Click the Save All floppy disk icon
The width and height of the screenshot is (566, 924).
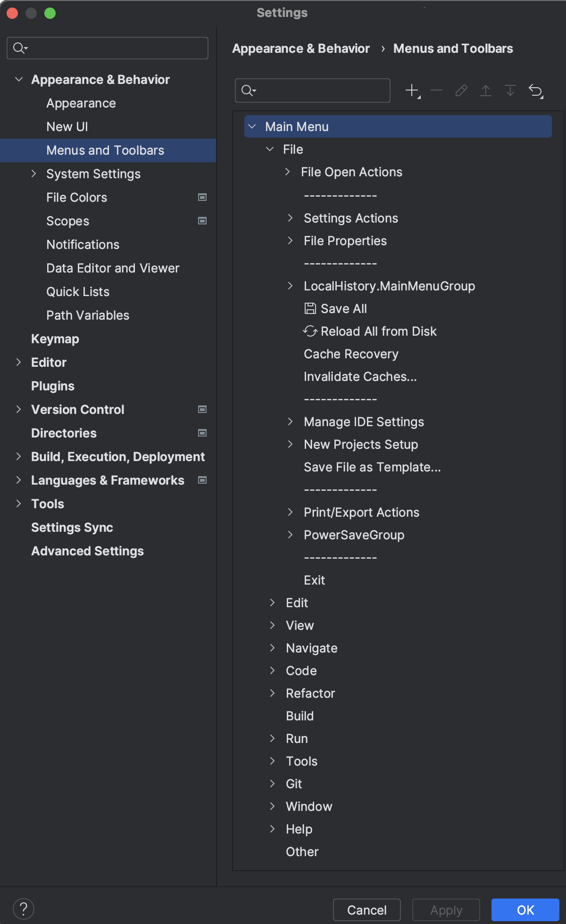[309, 308]
